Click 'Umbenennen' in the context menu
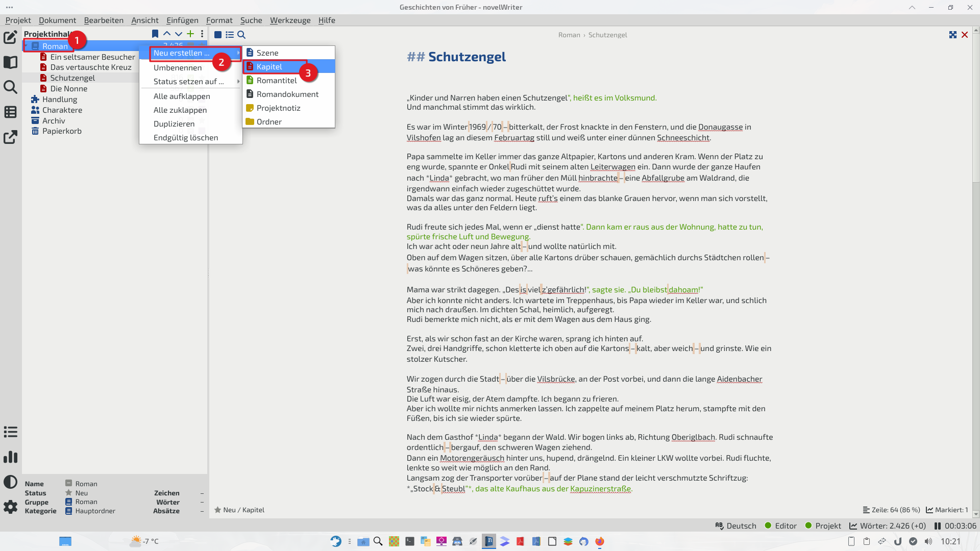This screenshot has width=980, height=551. (x=178, y=68)
